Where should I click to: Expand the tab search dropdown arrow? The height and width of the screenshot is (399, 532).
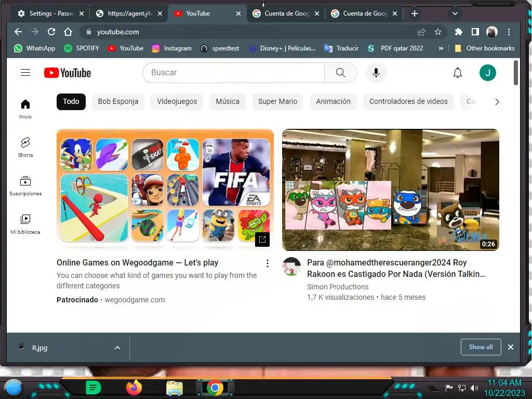pos(455,14)
